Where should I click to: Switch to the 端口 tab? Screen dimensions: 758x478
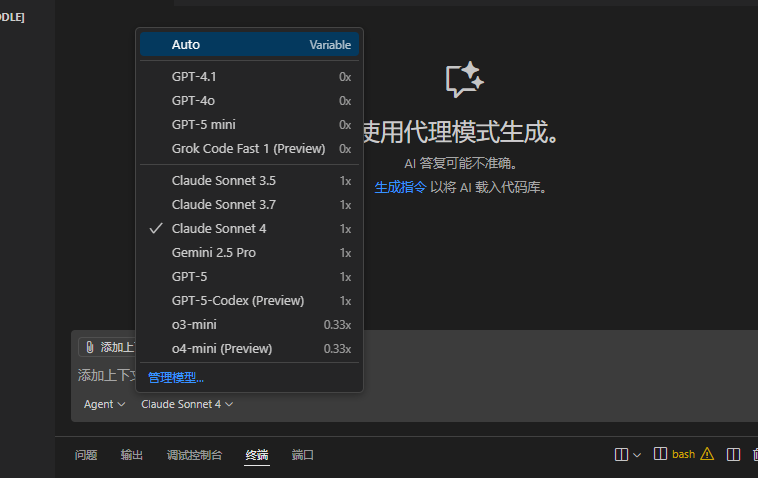click(303, 455)
